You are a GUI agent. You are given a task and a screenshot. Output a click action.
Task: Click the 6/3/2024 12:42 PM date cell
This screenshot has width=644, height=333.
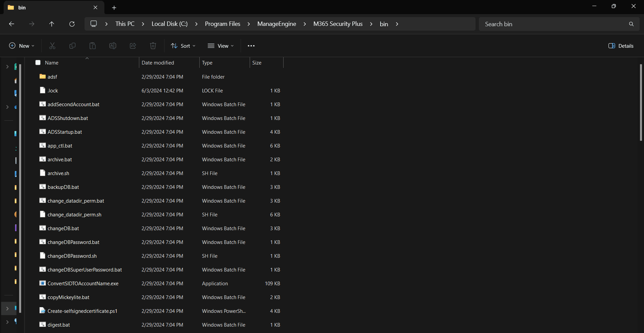tap(162, 90)
